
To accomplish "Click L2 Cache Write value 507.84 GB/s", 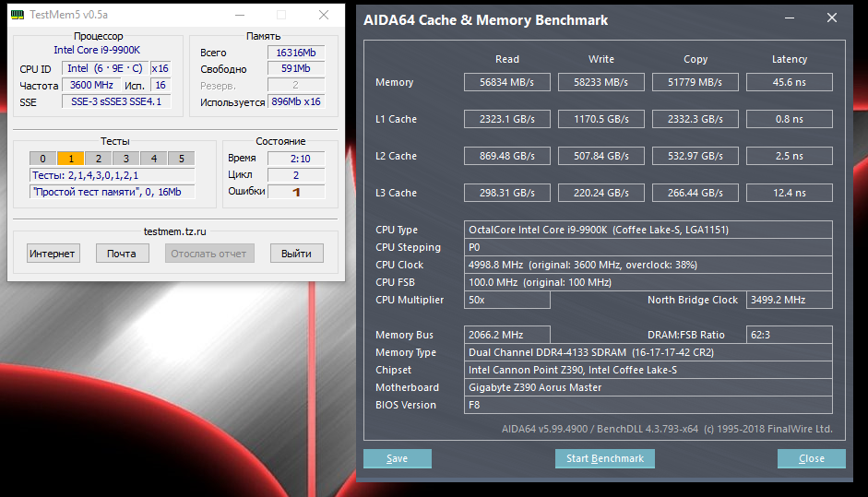I will [601, 156].
